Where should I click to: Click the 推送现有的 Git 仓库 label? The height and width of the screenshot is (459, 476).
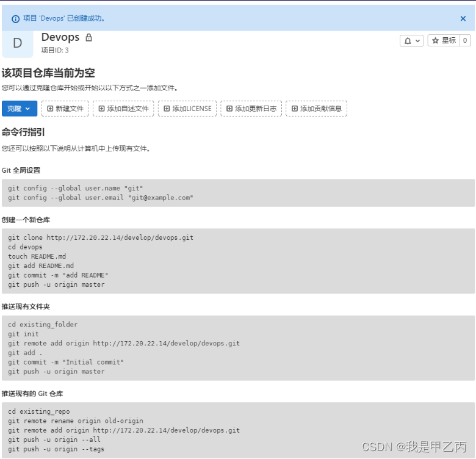32,394
